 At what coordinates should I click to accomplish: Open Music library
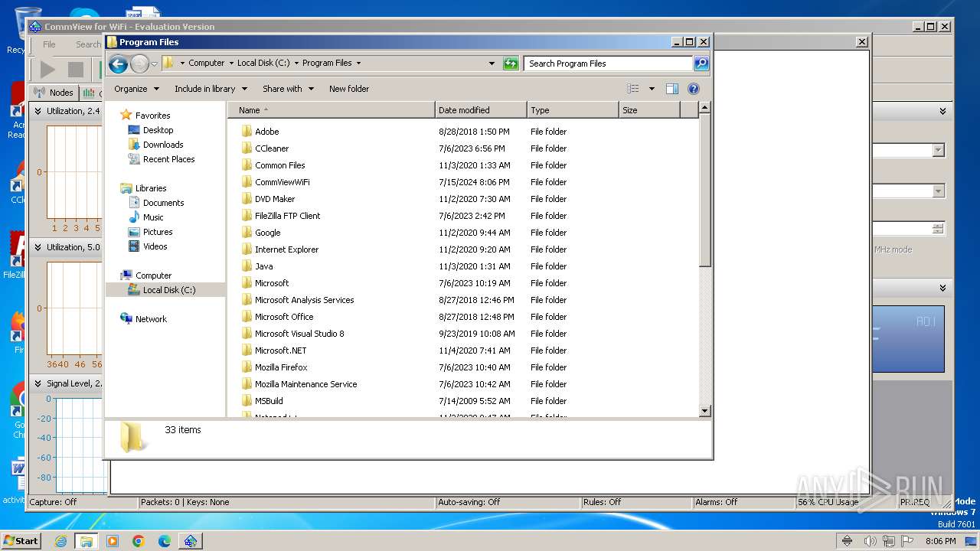click(153, 217)
